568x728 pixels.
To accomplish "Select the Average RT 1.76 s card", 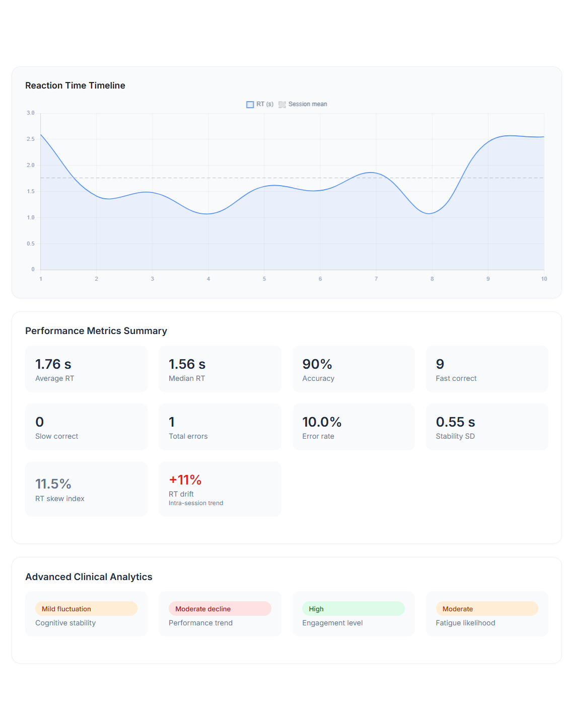I will tap(86, 369).
